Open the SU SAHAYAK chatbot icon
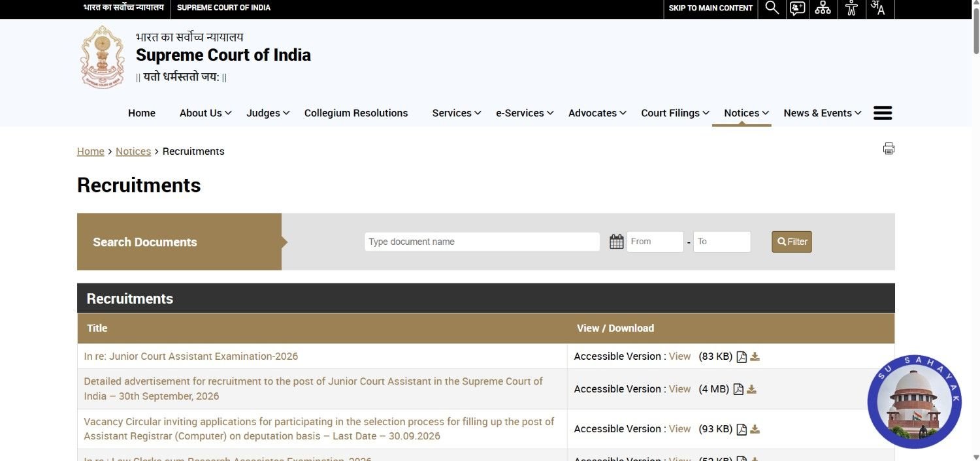 pyautogui.click(x=915, y=402)
